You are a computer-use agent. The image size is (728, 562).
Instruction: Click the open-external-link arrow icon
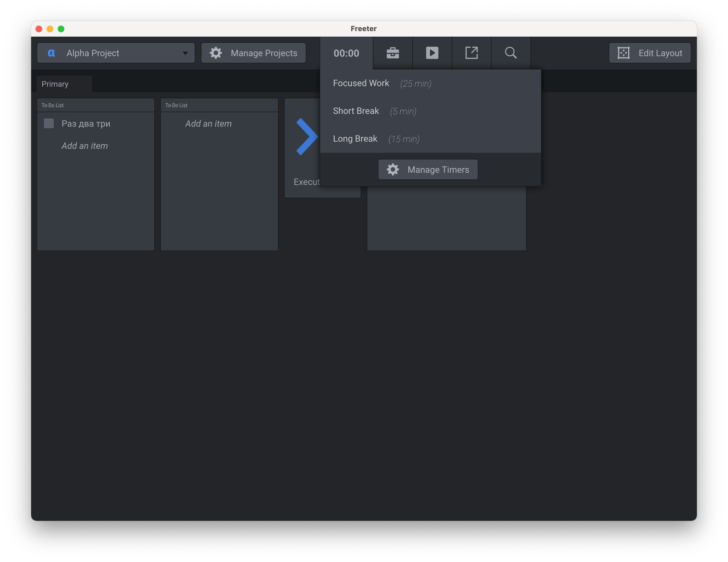point(471,53)
